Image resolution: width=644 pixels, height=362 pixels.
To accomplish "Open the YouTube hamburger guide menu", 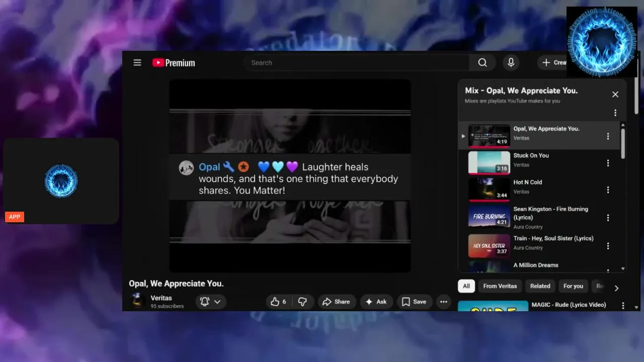I will click(137, 63).
